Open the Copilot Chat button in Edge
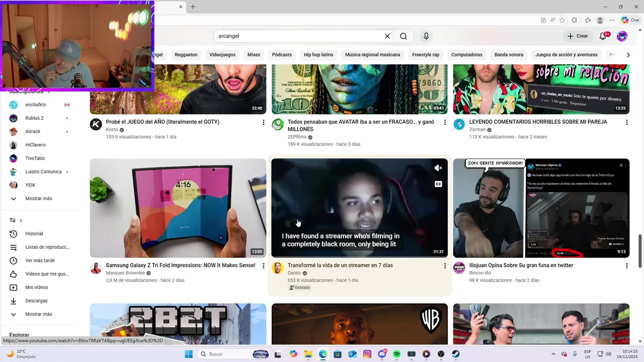The height and width of the screenshot is (362, 644). (x=630, y=20)
